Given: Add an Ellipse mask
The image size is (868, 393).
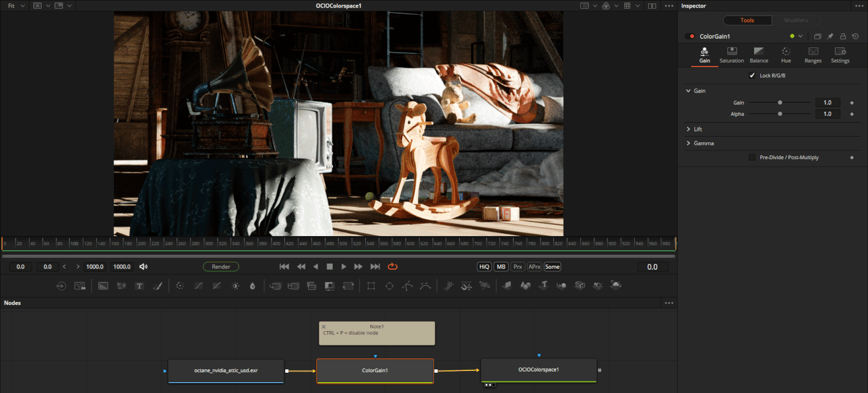Looking at the screenshot, I should click(389, 285).
